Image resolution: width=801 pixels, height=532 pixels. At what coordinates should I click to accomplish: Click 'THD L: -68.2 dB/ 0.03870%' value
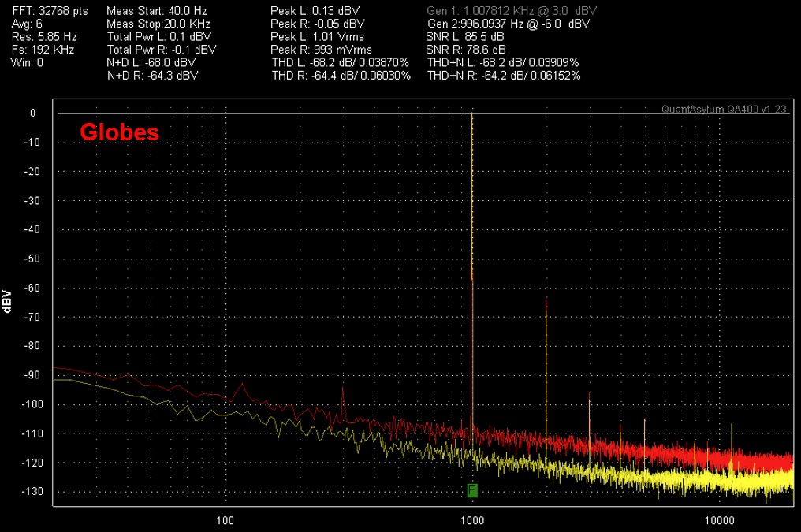point(341,62)
